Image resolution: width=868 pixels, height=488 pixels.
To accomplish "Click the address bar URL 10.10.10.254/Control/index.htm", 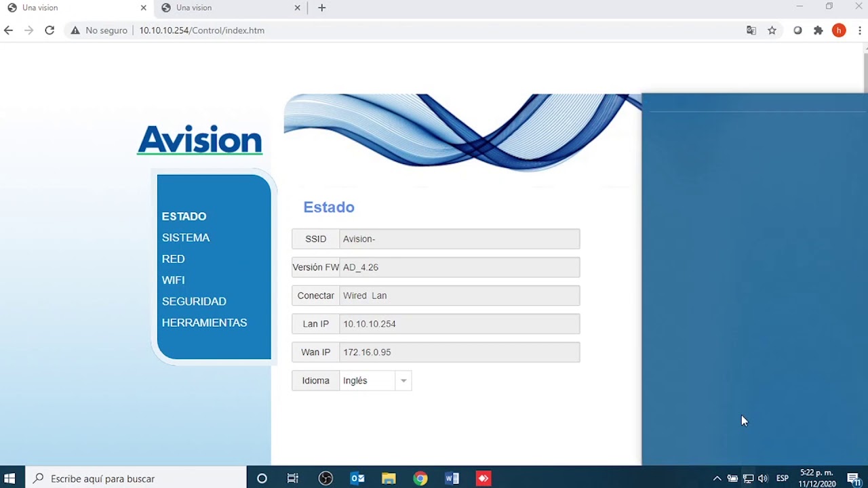I will tap(202, 30).
